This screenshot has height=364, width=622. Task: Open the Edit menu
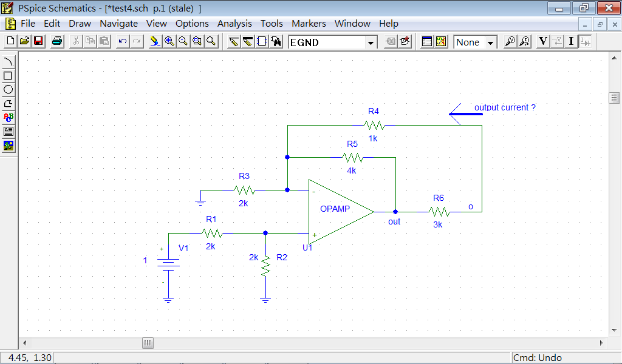tap(52, 24)
